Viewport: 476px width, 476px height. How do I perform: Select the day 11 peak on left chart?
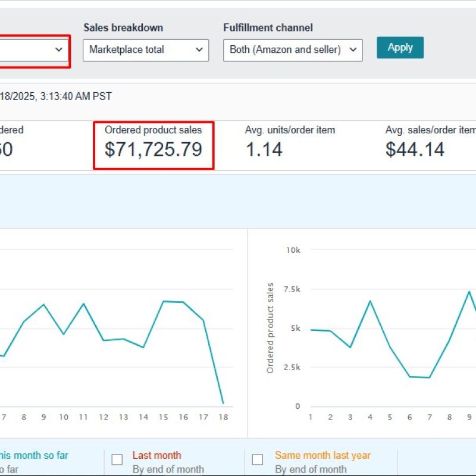83,303
